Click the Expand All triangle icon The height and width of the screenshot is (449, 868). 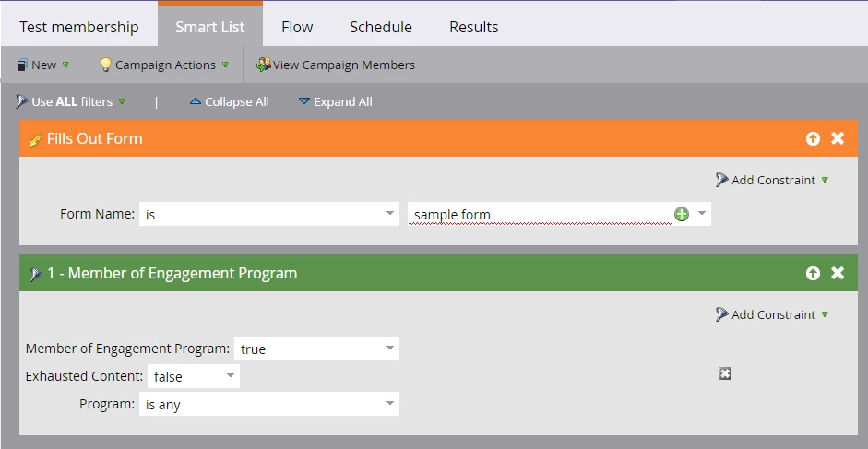[x=303, y=101]
